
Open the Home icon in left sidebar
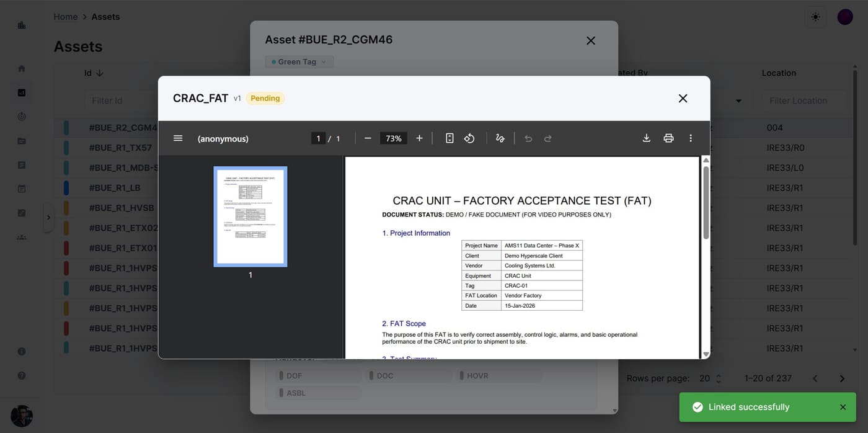click(x=22, y=68)
